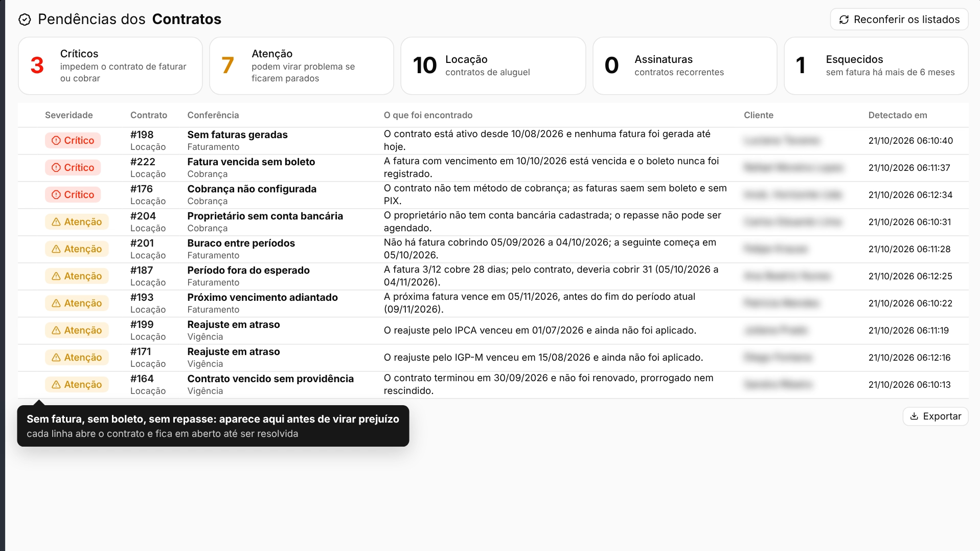This screenshot has height=551, width=980.
Task: Click timestamp 21/10/2026 06:10:13
Action: (909, 385)
